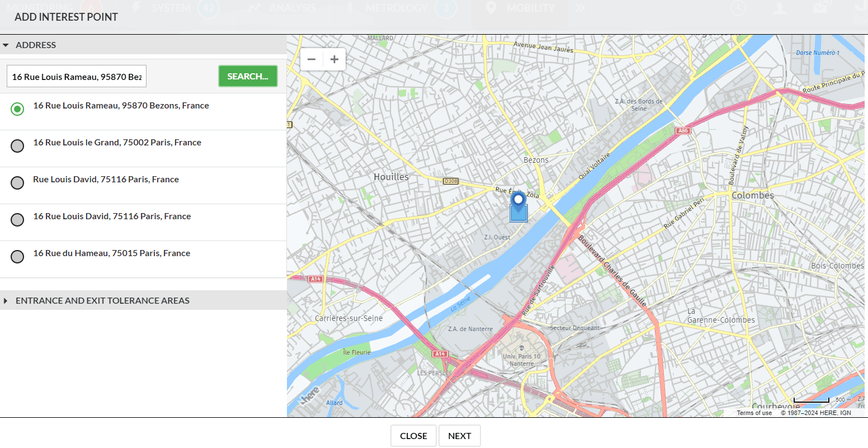Screen dimensions: 868x448
Task: Click the HERE logo on the map
Action: [x=310, y=395]
